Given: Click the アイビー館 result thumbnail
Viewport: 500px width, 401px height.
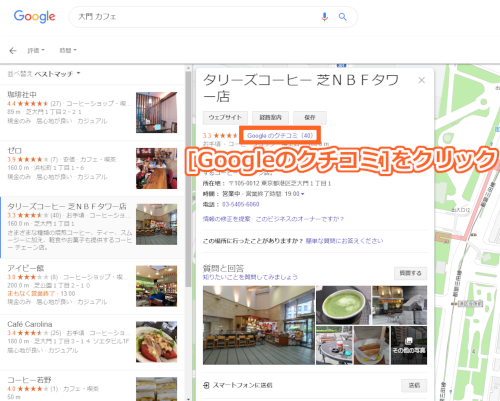Looking at the screenshot, I should pyautogui.click(x=156, y=286).
